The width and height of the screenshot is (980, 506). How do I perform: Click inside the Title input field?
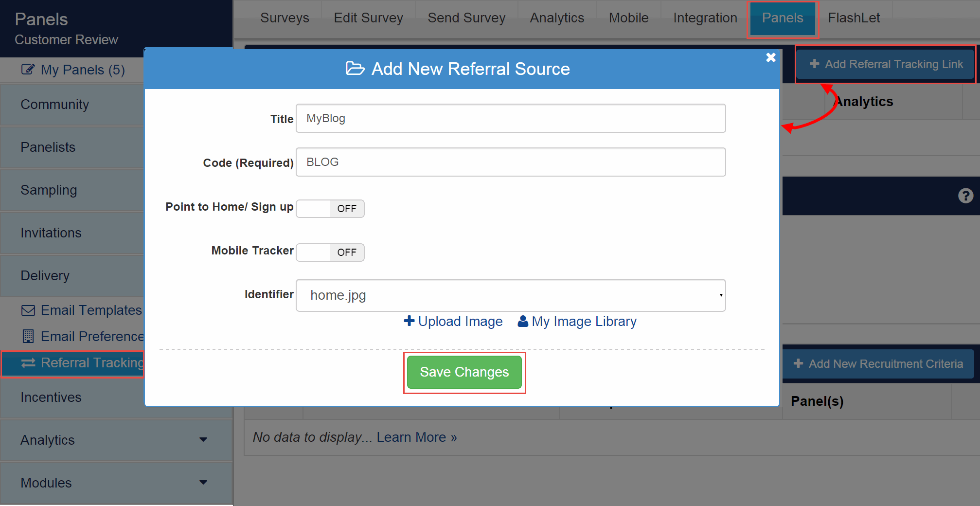click(510, 118)
